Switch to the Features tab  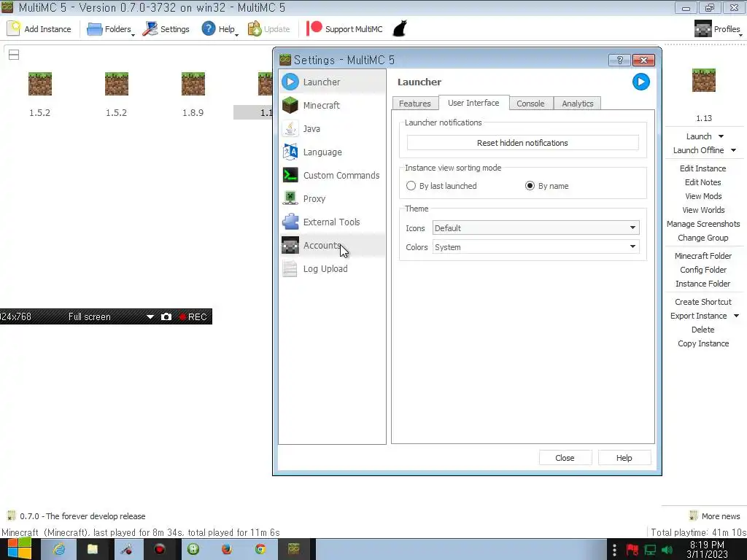coord(414,104)
